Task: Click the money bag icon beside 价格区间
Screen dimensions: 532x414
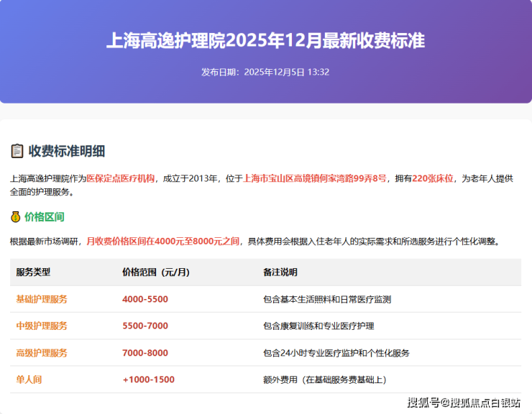Action: (16, 216)
